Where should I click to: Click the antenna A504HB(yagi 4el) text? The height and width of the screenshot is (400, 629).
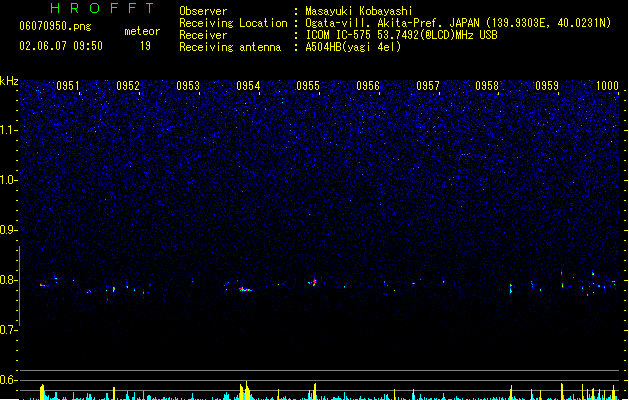[353, 47]
